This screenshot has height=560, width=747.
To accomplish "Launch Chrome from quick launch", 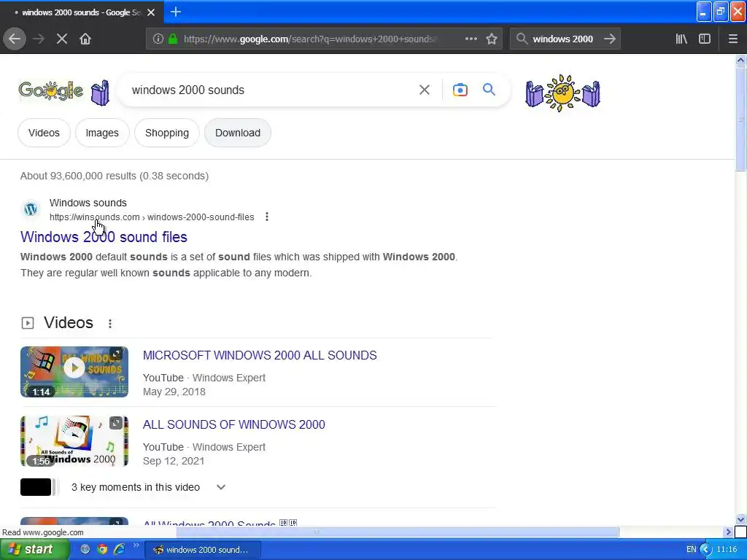I will point(102,549).
